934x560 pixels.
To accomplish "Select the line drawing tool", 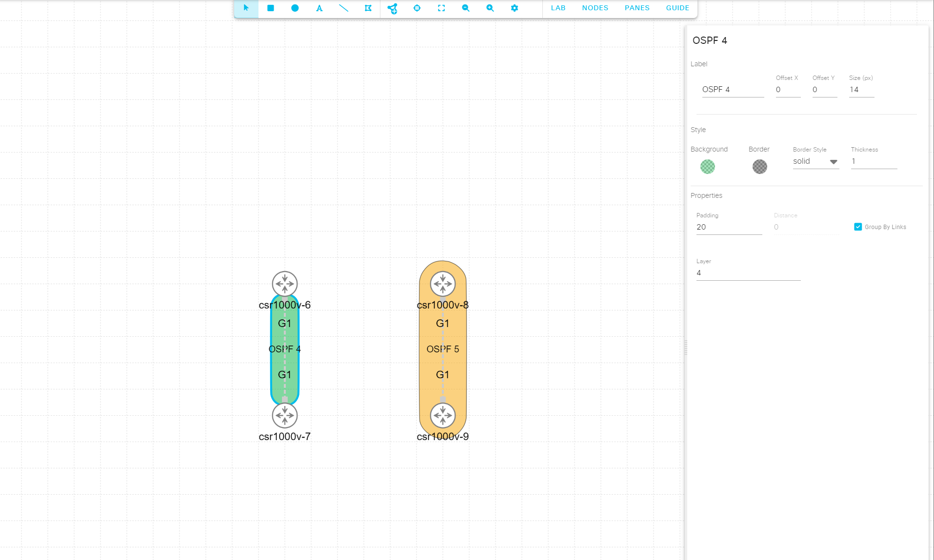I will (344, 8).
